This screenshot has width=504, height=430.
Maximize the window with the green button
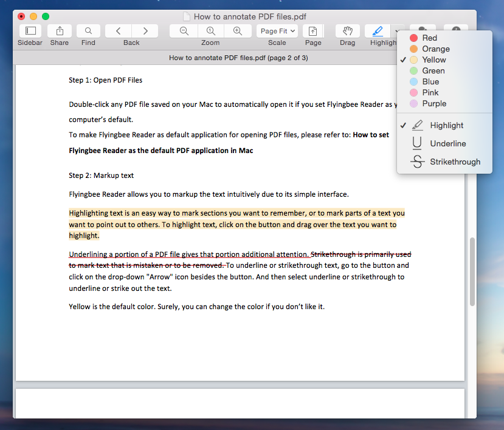click(46, 16)
